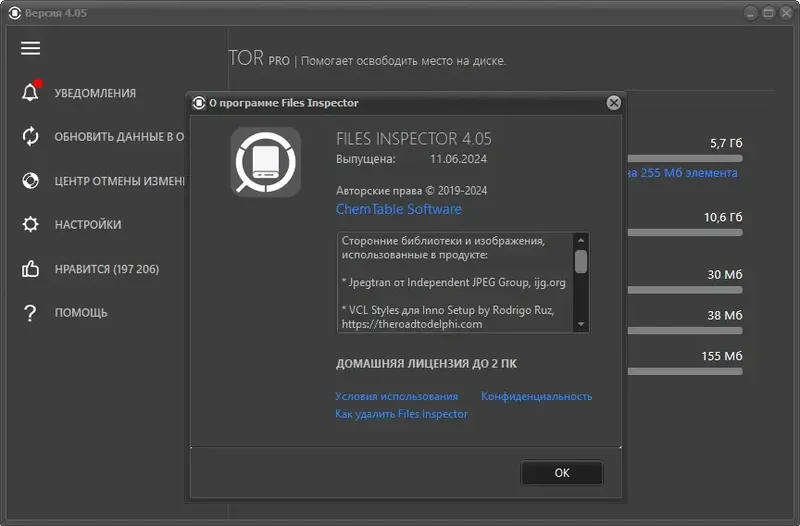Click the help question mark icon
Screen dimensions: 800x526
pos(30,313)
